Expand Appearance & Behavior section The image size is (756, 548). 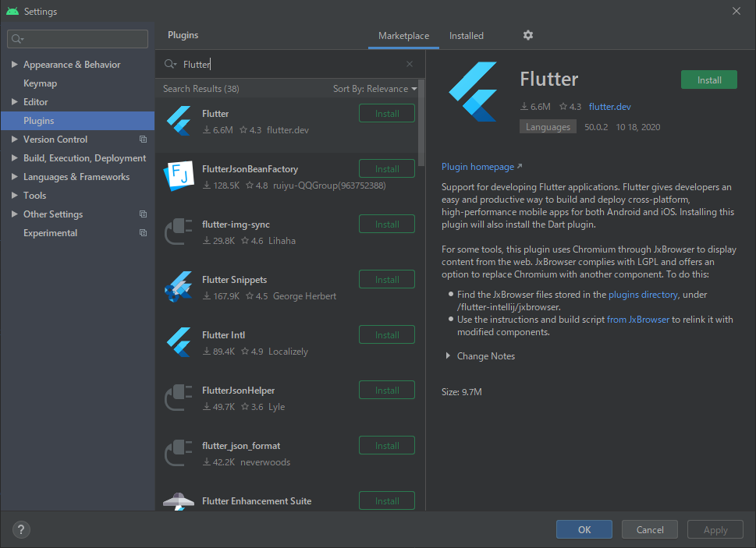pyautogui.click(x=15, y=64)
